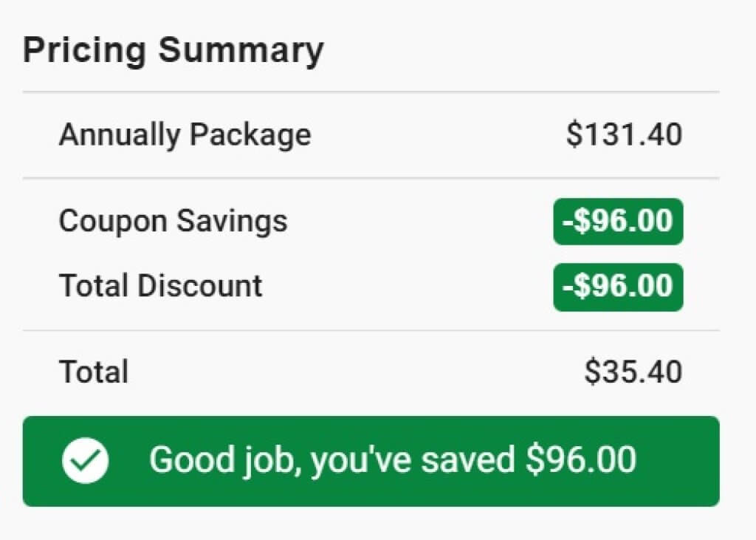
Task: Select the Pricing Summary heading
Action: tap(173, 51)
